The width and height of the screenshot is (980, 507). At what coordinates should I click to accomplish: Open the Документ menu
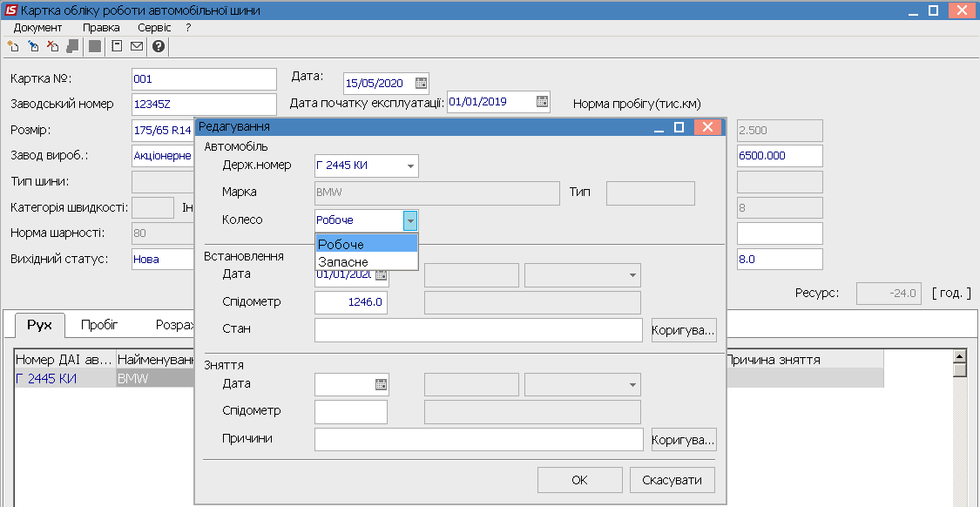pyautogui.click(x=37, y=28)
